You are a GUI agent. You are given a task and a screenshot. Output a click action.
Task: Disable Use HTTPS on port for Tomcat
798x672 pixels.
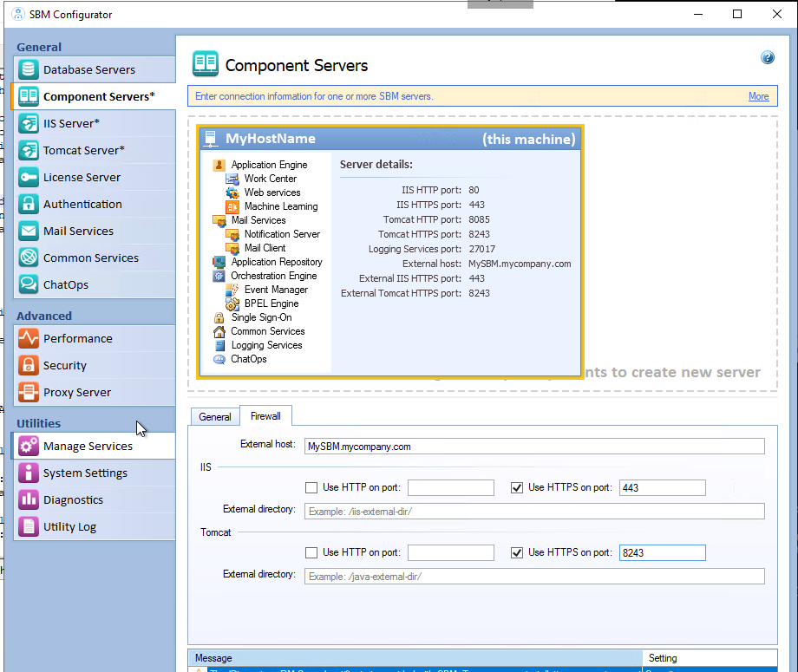[x=517, y=552]
